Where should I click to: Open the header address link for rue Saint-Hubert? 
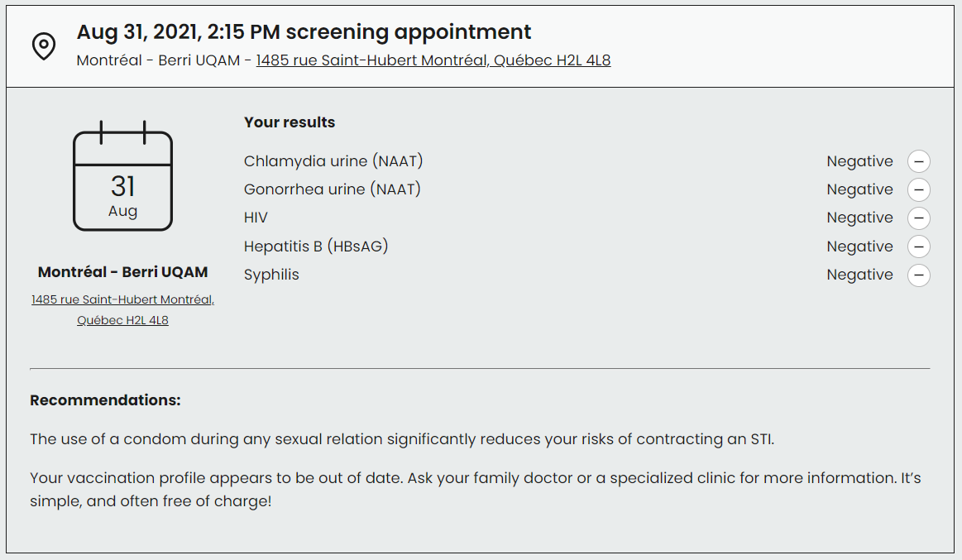pyautogui.click(x=433, y=60)
